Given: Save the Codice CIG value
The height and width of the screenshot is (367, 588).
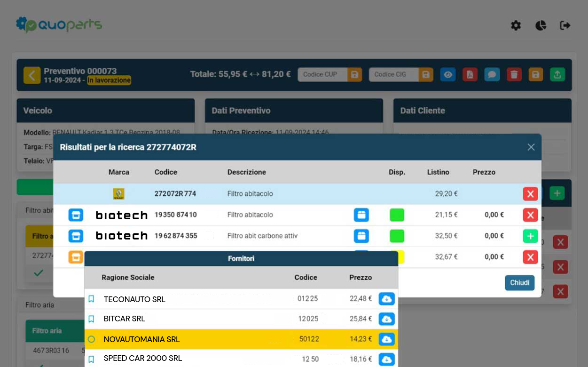Looking at the screenshot, I should point(426,74).
